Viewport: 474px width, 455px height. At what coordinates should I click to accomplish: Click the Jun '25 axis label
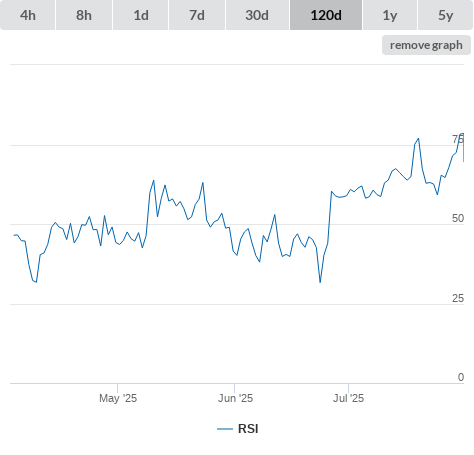[235, 398]
